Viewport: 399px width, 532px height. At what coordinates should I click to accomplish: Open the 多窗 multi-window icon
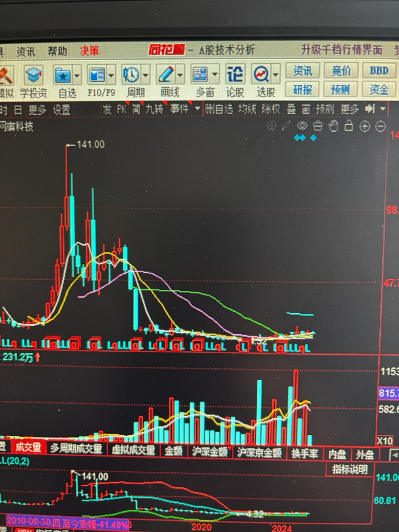(200, 74)
